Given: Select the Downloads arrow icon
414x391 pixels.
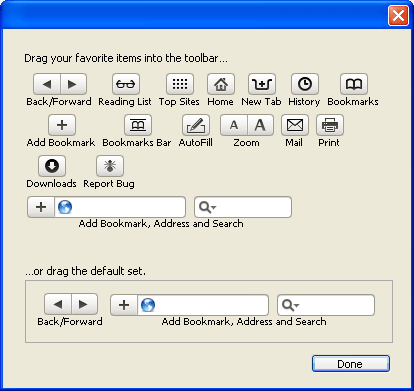Looking at the screenshot, I should pyautogui.click(x=52, y=166).
